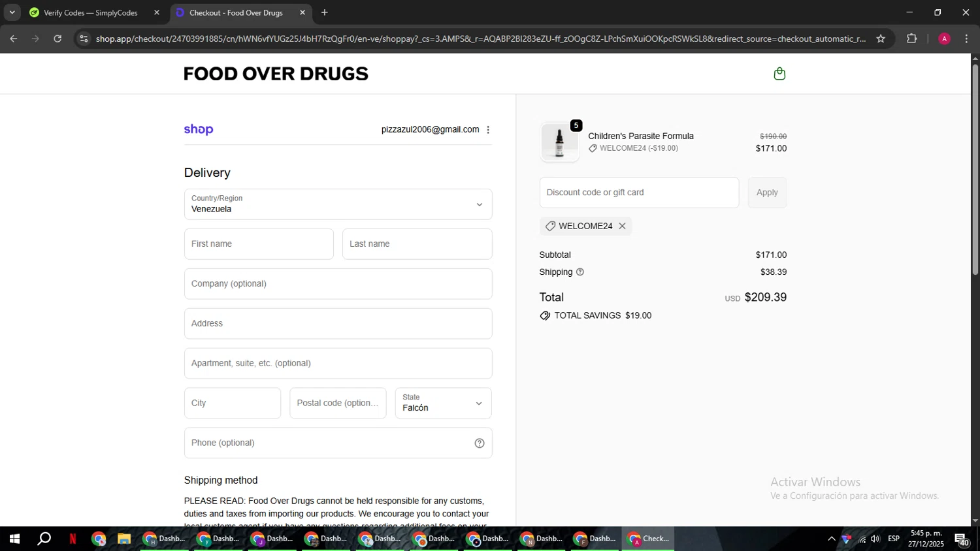Open the taskbar clock and calendar

click(926, 539)
